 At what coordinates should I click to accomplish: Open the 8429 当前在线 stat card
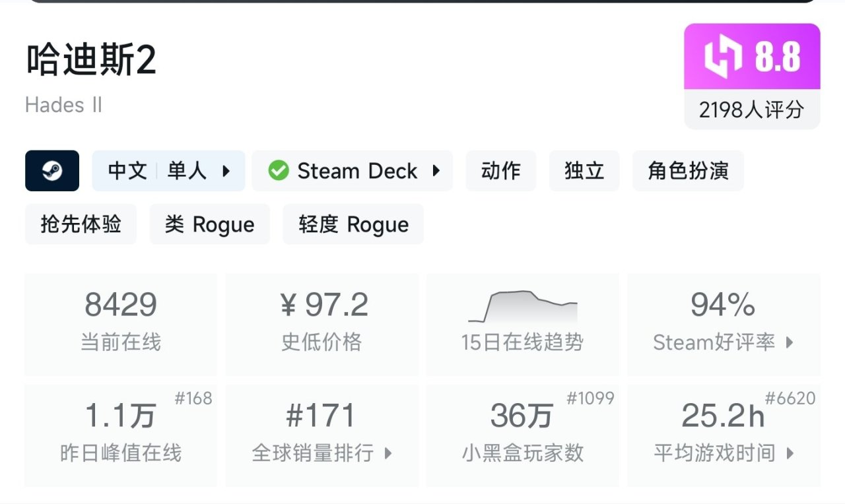[121, 325]
